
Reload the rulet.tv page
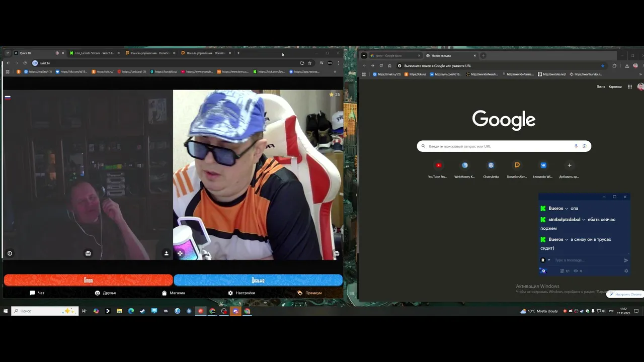(25, 63)
